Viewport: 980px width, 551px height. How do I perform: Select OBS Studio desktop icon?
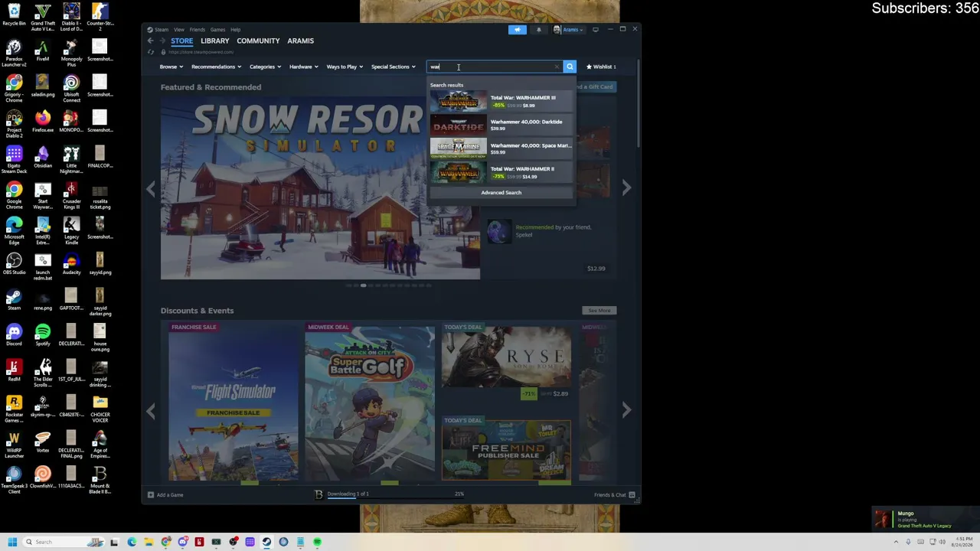click(14, 264)
